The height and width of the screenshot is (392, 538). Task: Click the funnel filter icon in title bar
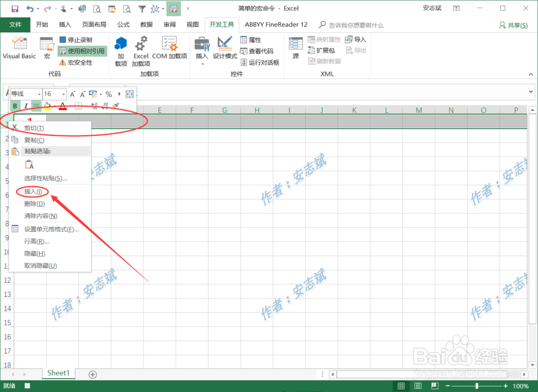(x=141, y=9)
